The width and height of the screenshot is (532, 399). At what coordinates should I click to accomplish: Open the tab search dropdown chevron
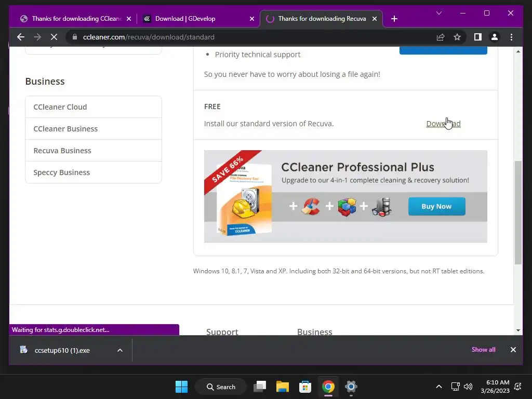click(x=438, y=13)
